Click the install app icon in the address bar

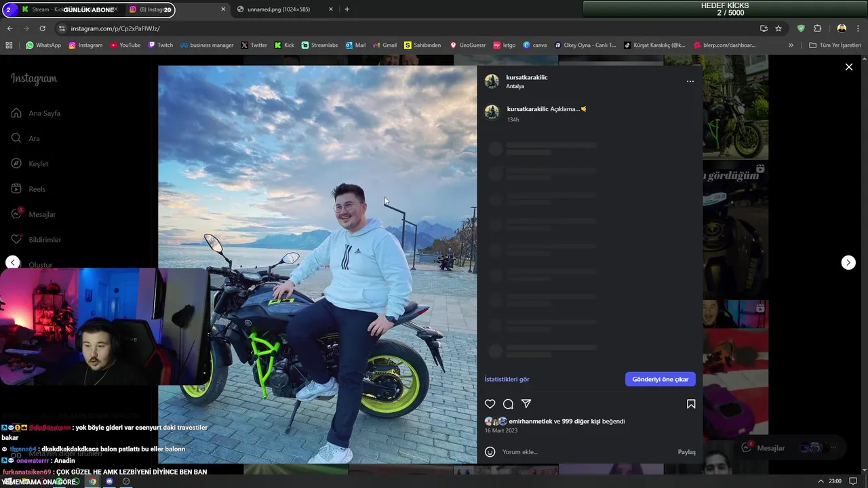click(764, 28)
